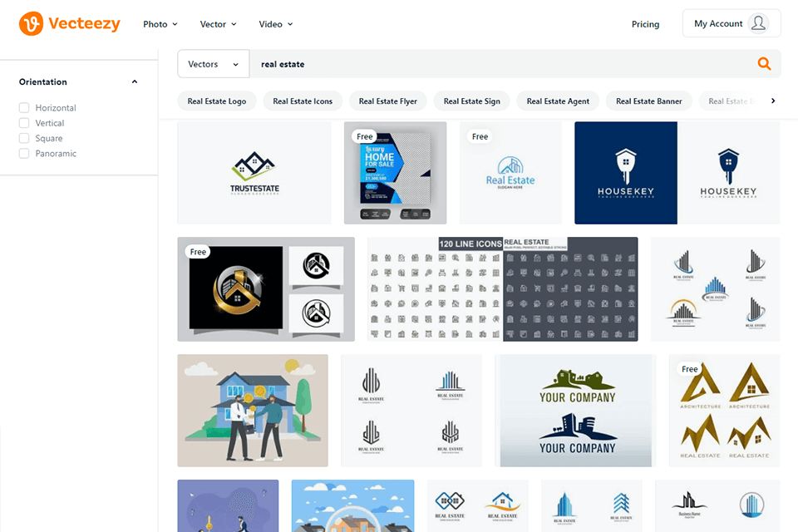This screenshot has width=798, height=532.
Task: Click the Free badge on the flyer thumbnail
Action: (x=364, y=136)
